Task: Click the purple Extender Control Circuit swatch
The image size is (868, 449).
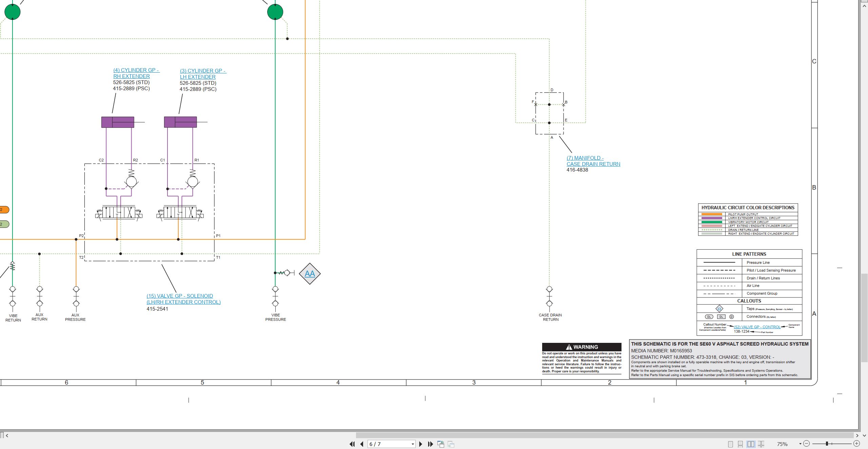Action: [712, 218]
